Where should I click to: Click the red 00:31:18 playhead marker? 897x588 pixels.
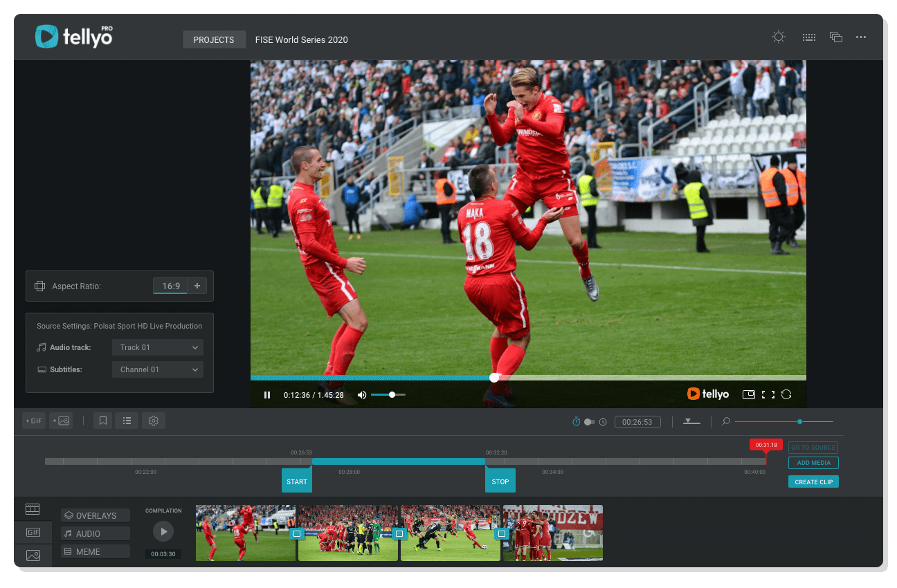point(765,445)
